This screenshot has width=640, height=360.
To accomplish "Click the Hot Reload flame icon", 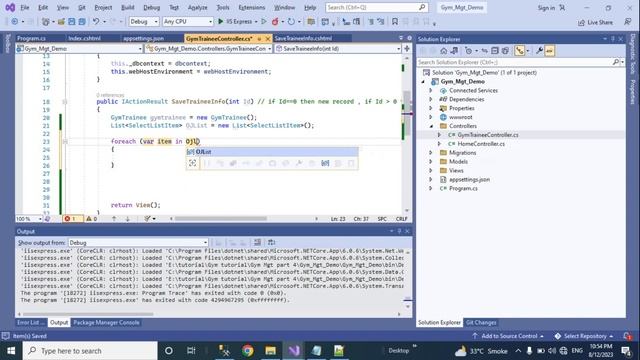I will coord(275,22).
